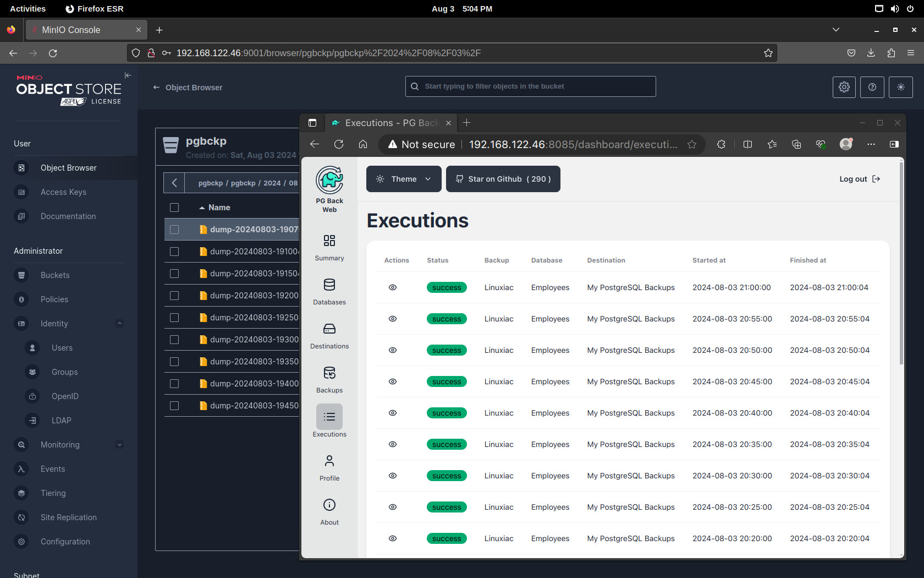
Task: View details of the 20:55:00 execution
Action: tap(393, 319)
